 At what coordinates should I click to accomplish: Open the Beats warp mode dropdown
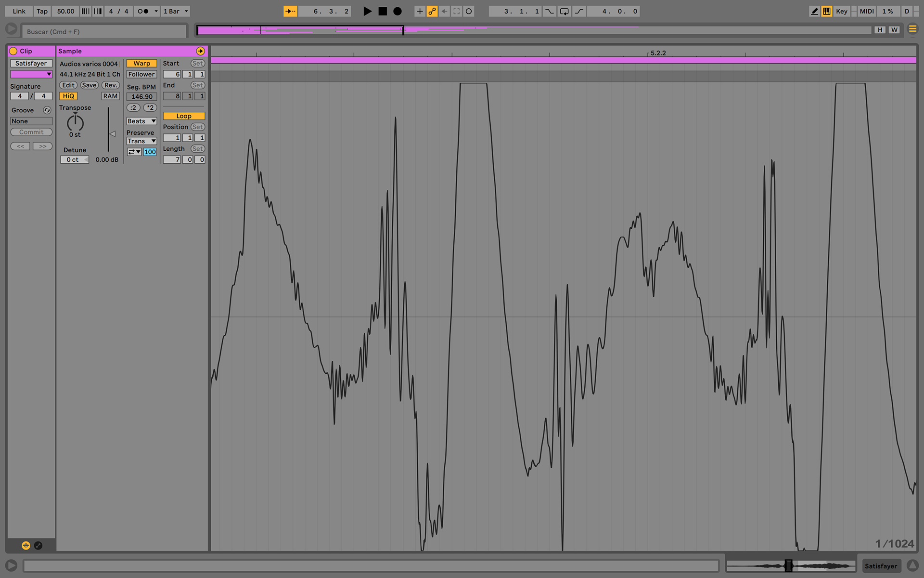click(141, 121)
